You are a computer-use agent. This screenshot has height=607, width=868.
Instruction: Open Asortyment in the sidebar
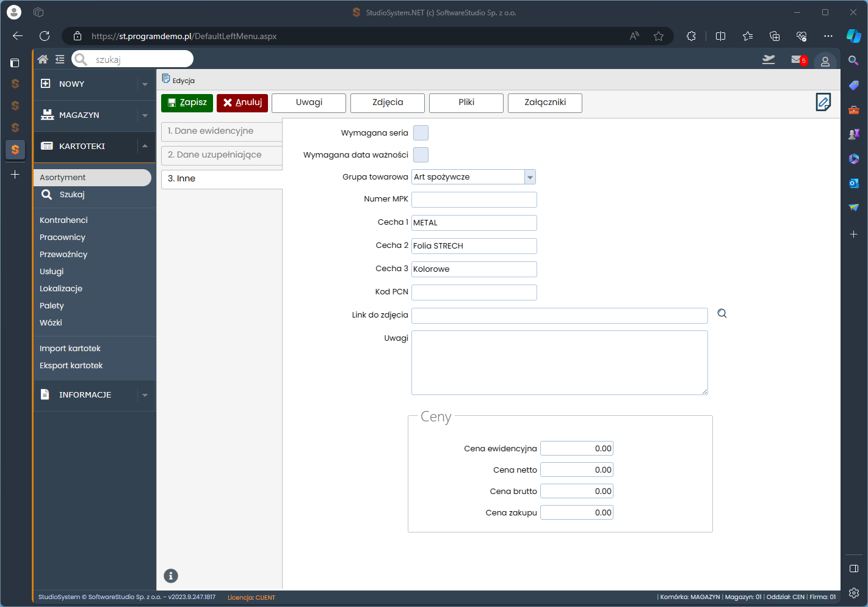click(92, 178)
